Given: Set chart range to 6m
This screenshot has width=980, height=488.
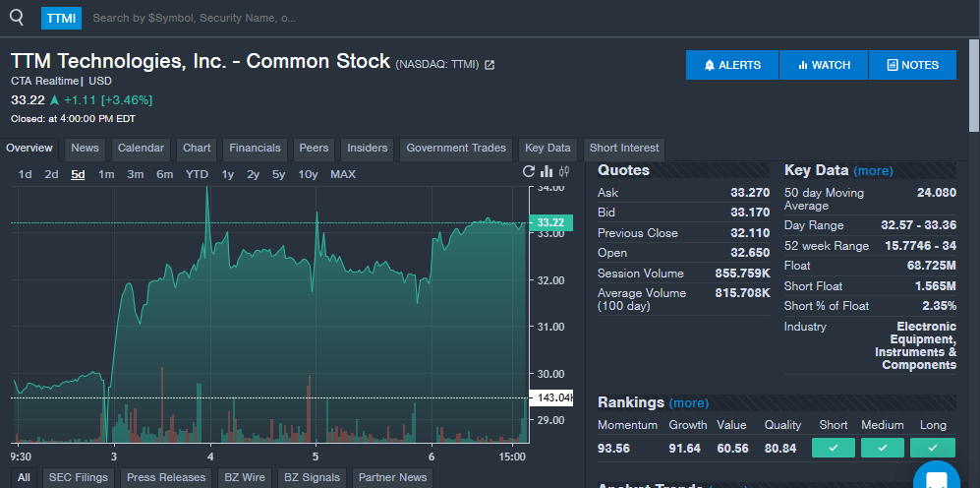Looking at the screenshot, I should pos(164,174).
